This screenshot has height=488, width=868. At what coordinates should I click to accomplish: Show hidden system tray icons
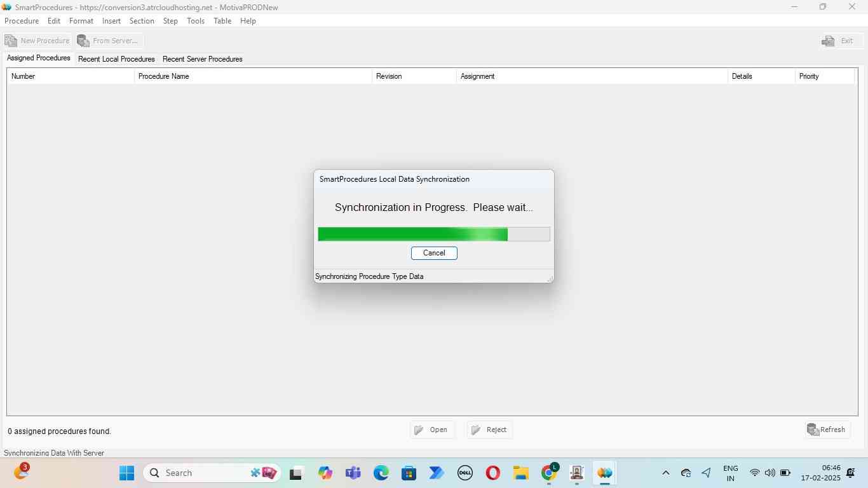(x=666, y=473)
